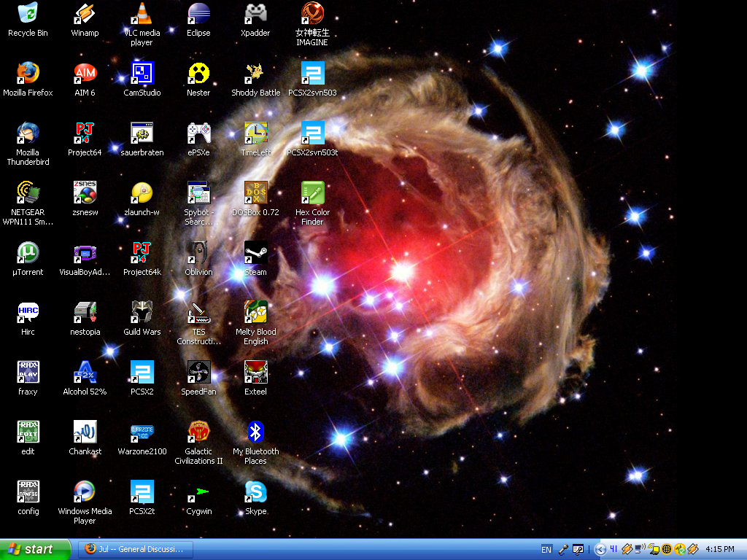The height and width of the screenshot is (560, 747).
Task: Select the SpeedFan desktop icon
Action: (x=198, y=373)
